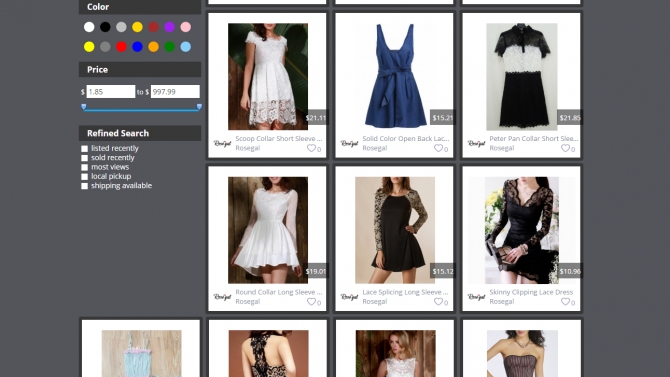Open the strapless corset dress thumbnail
The height and width of the screenshot is (377, 670).
(522, 353)
